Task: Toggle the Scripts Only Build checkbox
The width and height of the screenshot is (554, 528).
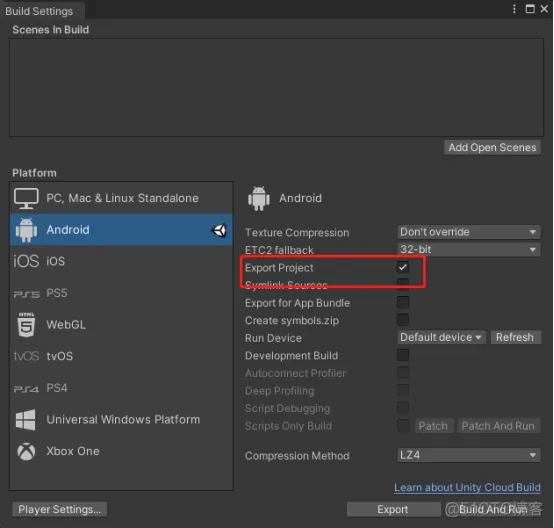Action: click(x=403, y=426)
